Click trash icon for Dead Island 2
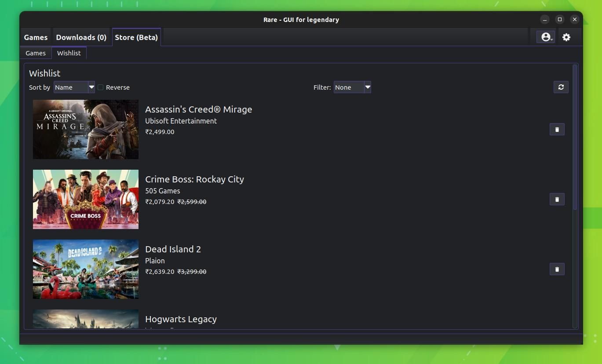This screenshot has width=602, height=364. click(x=557, y=269)
